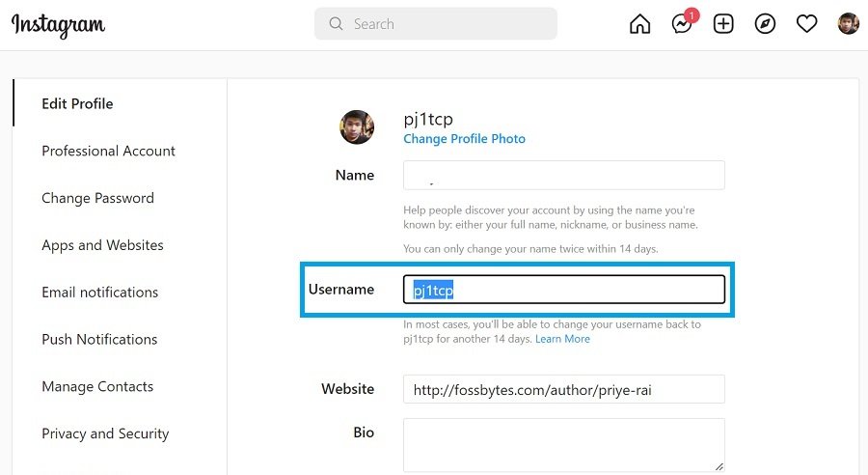Screen dimensions: 868x475
Task: Click the Website label
Action: click(347, 389)
